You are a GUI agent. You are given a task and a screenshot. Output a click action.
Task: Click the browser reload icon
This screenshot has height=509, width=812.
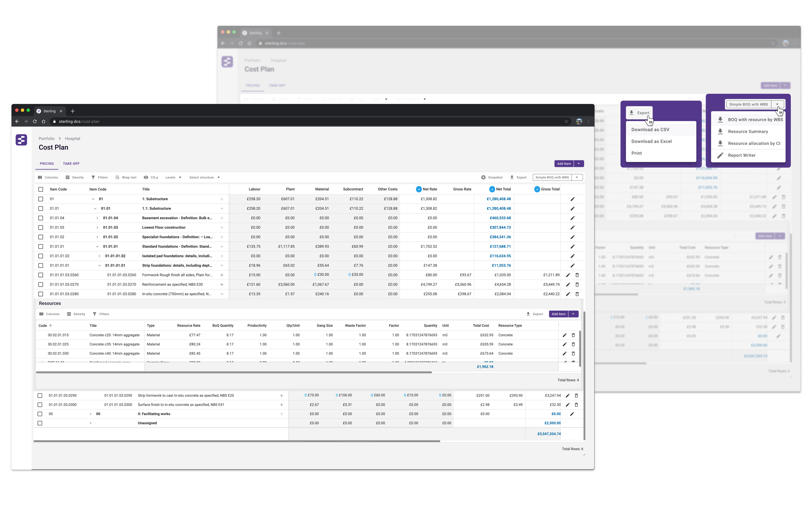pos(35,121)
